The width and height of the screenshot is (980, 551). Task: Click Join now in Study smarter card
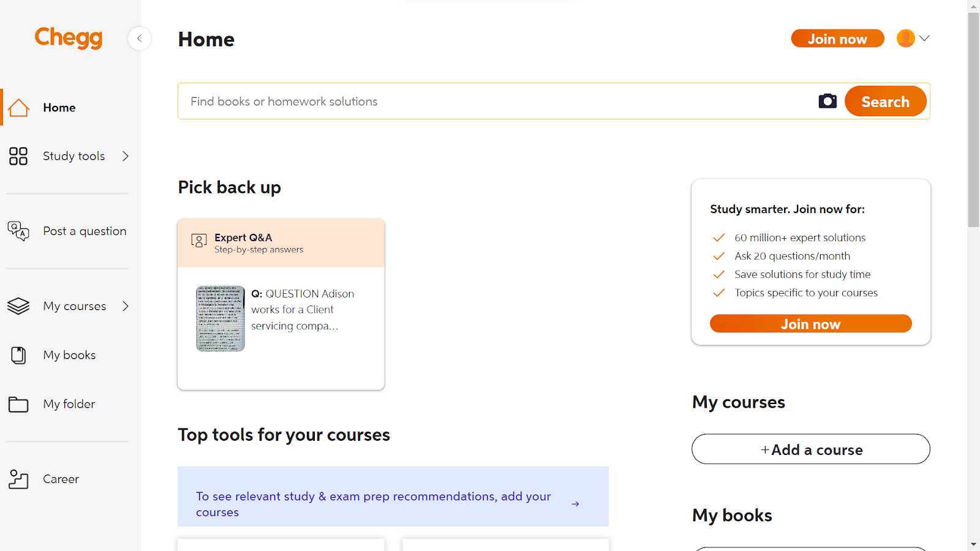(x=810, y=324)
